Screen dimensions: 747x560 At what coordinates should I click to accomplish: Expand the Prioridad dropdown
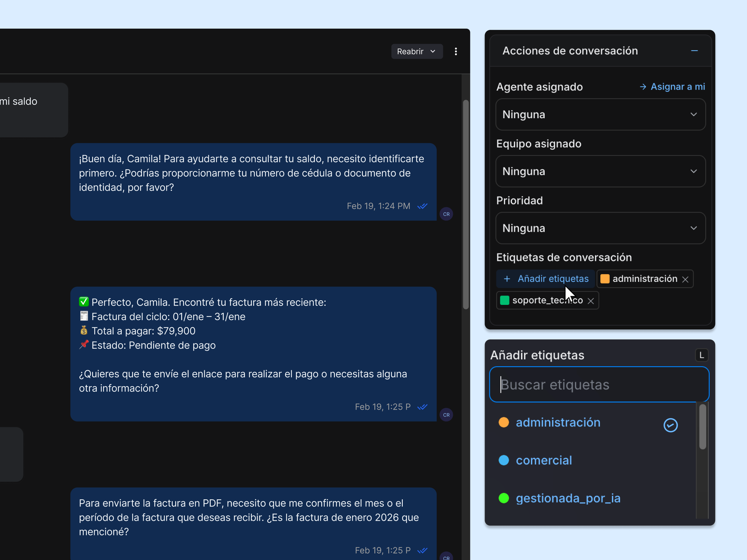[x=600, y=228]
